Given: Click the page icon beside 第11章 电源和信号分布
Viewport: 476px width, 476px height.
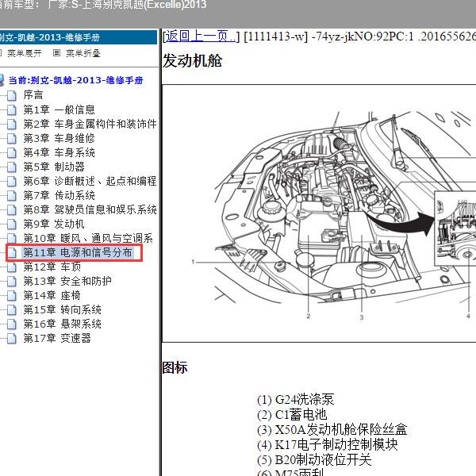Looking at the screenshot, I should [12, 252].
